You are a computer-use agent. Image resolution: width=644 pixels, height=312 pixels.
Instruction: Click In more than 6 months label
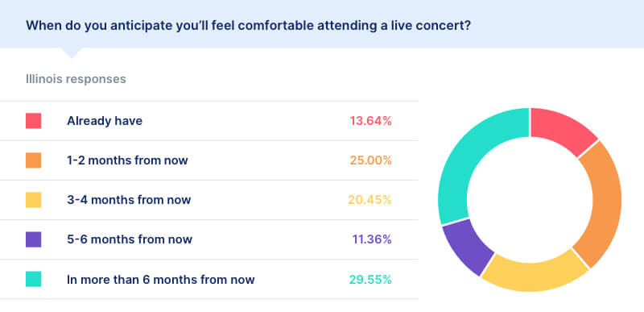160,280
